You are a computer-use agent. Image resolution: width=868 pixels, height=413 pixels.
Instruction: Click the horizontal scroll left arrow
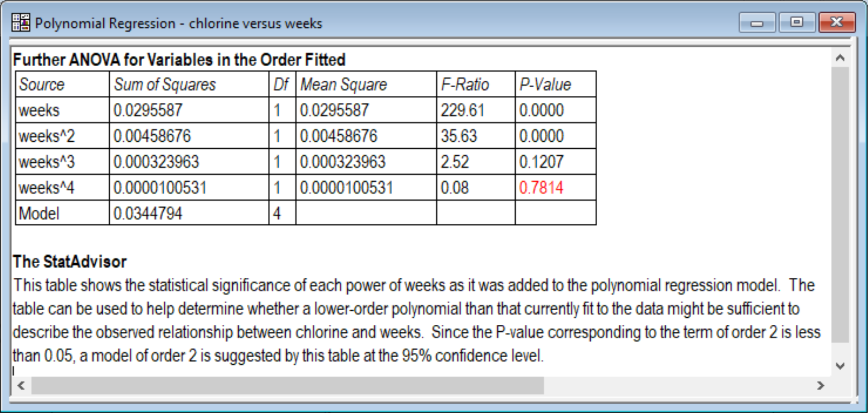click(21, 386)
